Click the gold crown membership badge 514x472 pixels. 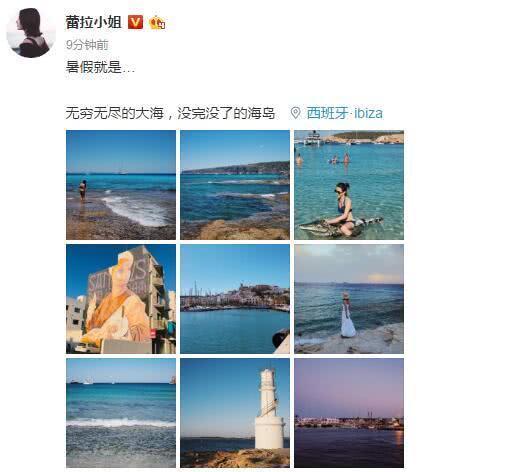coord(157,23)
